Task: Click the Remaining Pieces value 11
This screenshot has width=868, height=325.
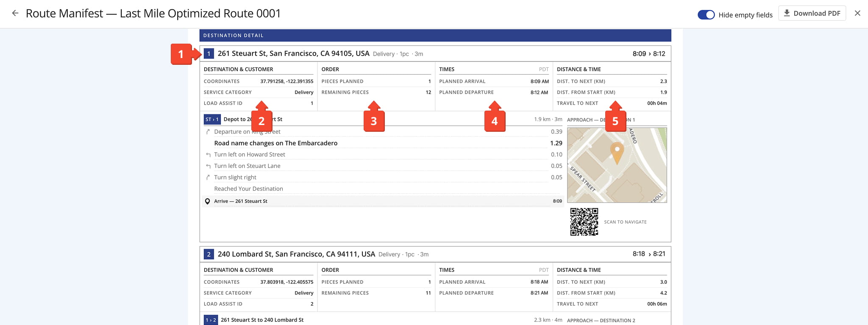Action: coord(428,293)
